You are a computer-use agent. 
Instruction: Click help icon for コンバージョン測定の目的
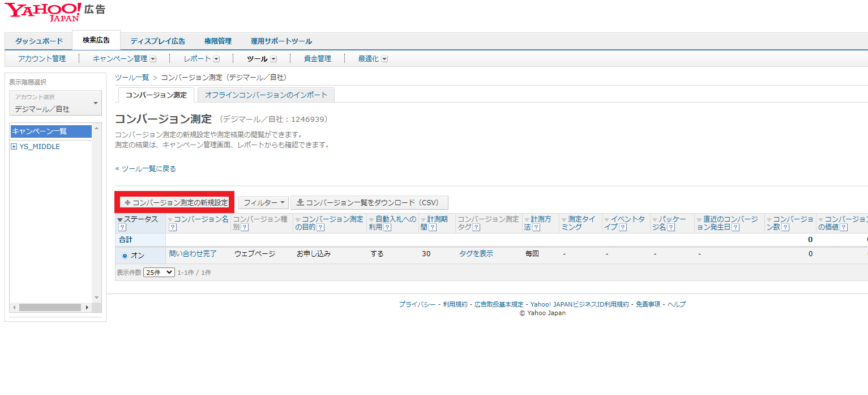[320, 228]
